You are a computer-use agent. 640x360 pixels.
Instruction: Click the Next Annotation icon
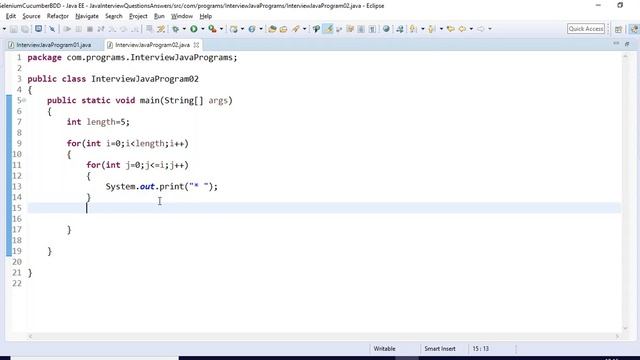tap(413, 29)
